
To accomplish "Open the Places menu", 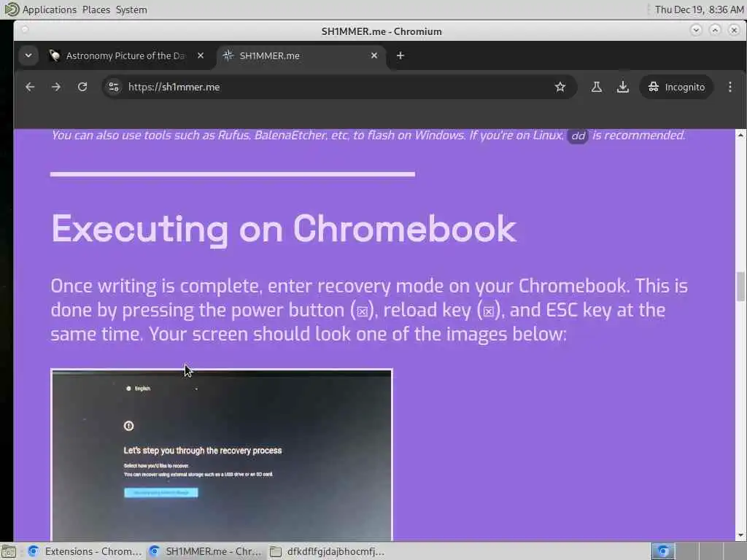I will [96, 9].
